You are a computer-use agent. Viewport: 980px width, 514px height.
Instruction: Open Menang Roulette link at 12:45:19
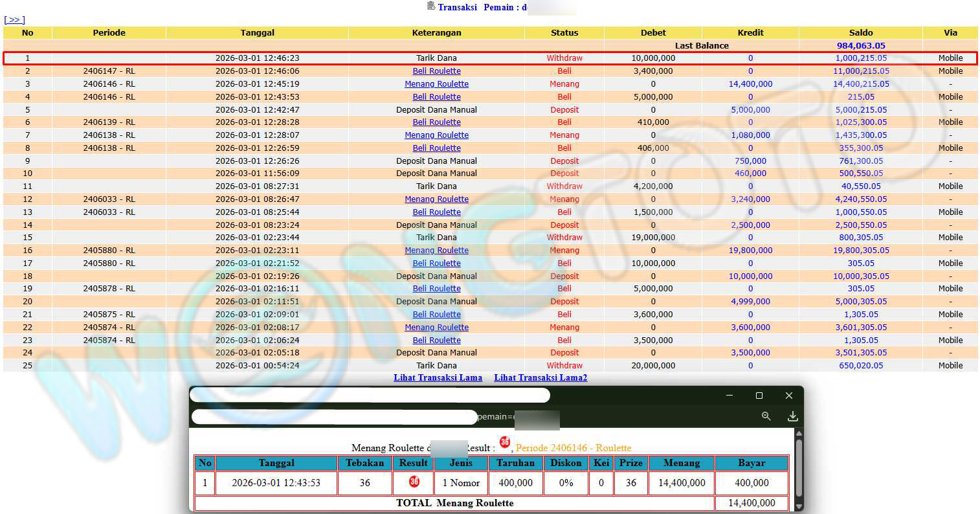tap(436, 84)
